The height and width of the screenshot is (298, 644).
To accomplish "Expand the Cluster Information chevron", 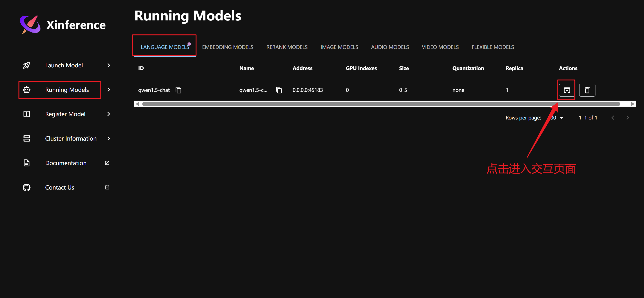I will click(109, 138).
